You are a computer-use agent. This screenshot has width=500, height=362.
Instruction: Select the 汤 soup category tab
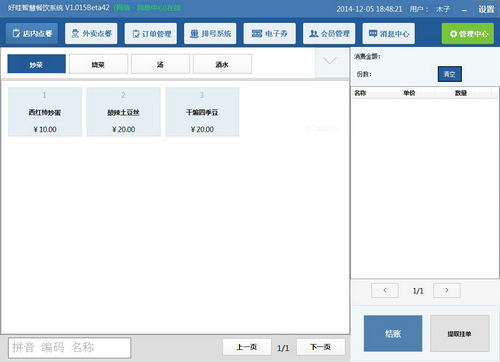(160, 64)
